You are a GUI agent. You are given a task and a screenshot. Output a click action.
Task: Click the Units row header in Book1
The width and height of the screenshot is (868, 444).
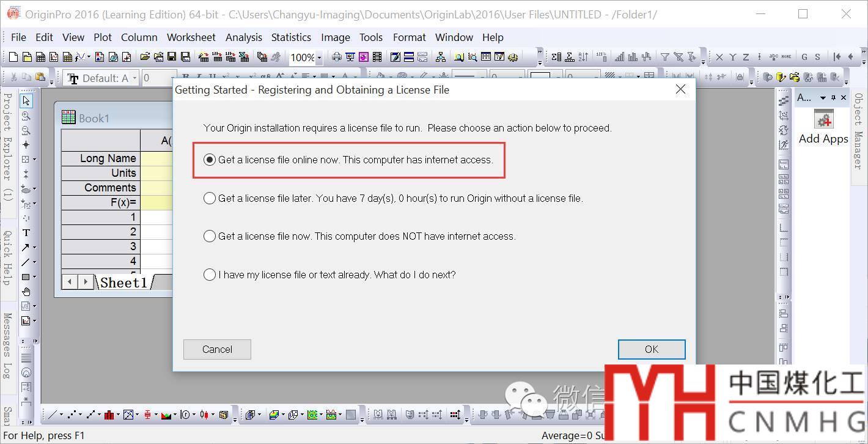point(101,173)
